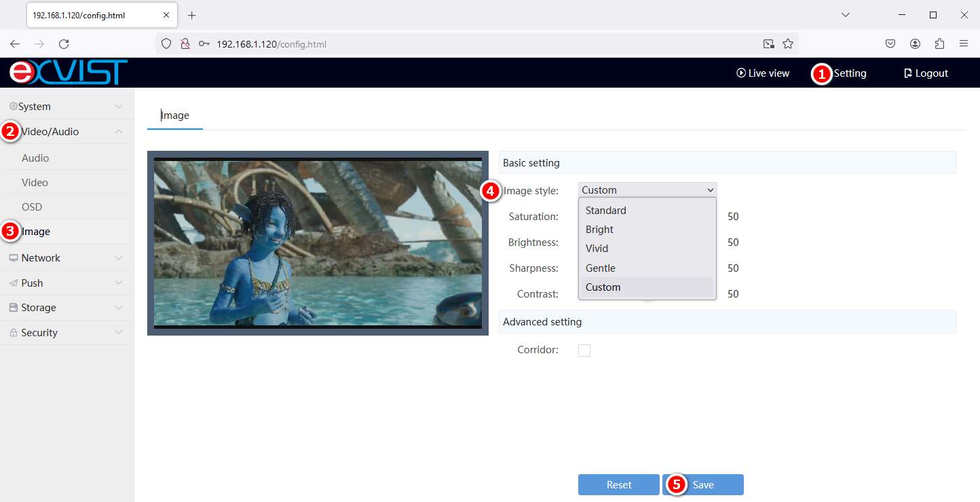This screenshot has width=980, height=502.
Task: Open the Firefox hamburger application menu
Action: point(964,43)
